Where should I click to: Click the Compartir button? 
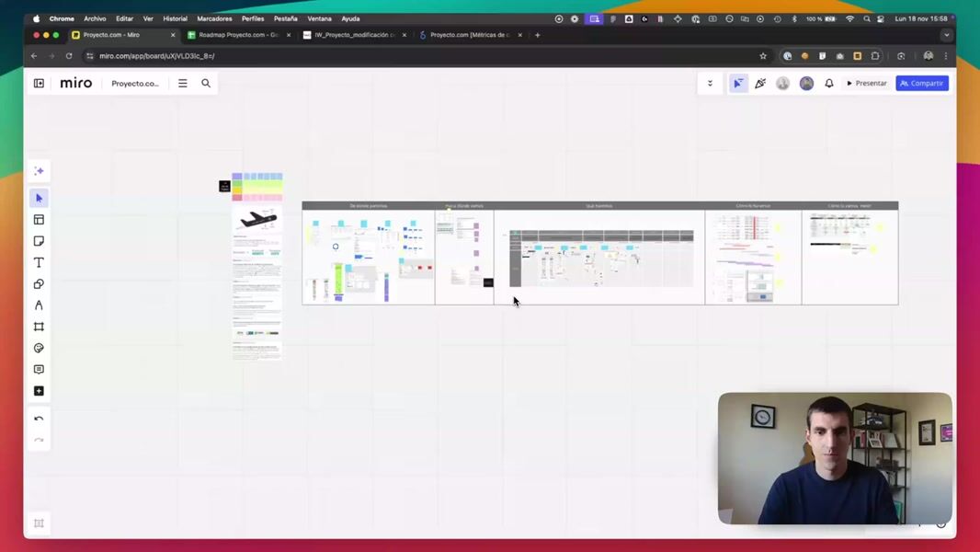tap(922, 84)
